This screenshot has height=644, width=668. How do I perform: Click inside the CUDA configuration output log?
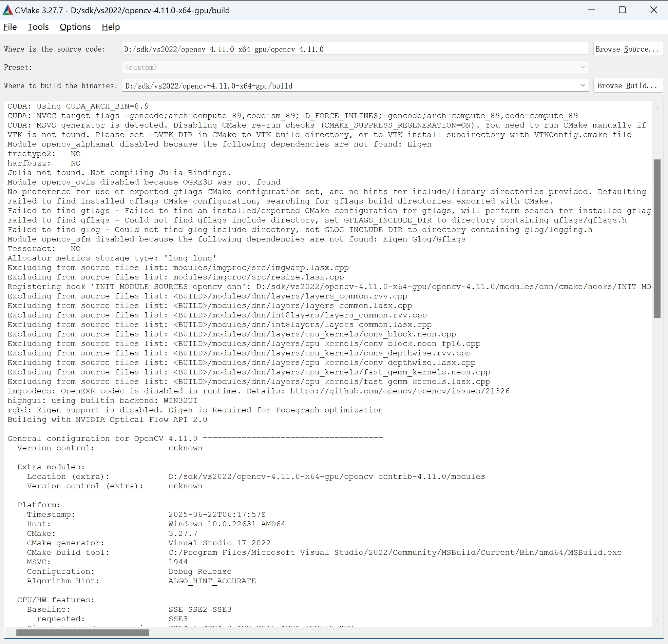pyautogui.click(x=307, y=341)
